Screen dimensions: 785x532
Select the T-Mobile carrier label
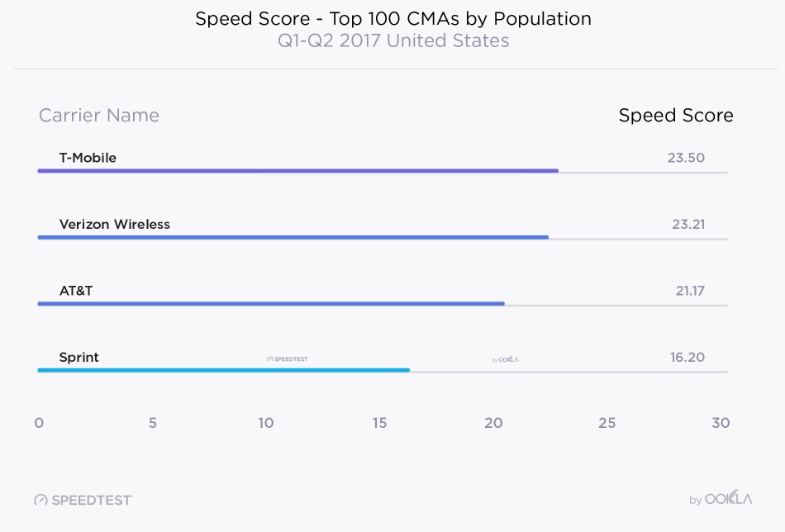tap(88, 158)
